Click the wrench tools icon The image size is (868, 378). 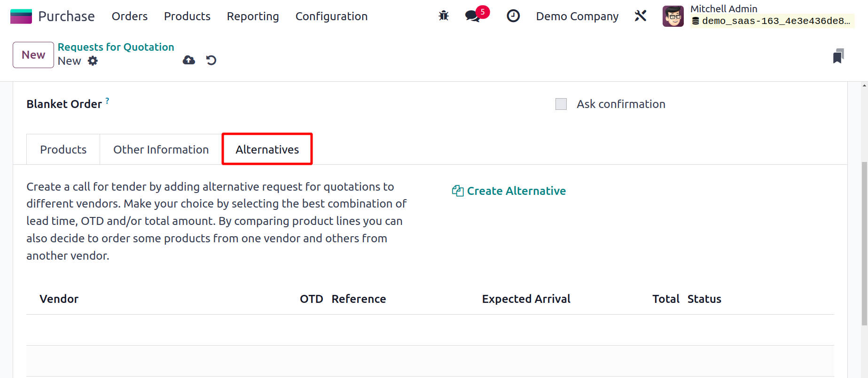[x=641, y=16]
